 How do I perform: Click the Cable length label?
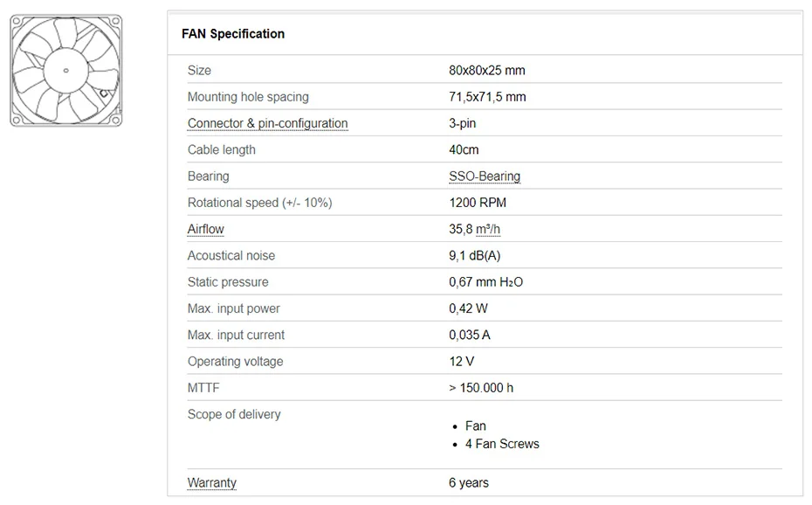222,149
